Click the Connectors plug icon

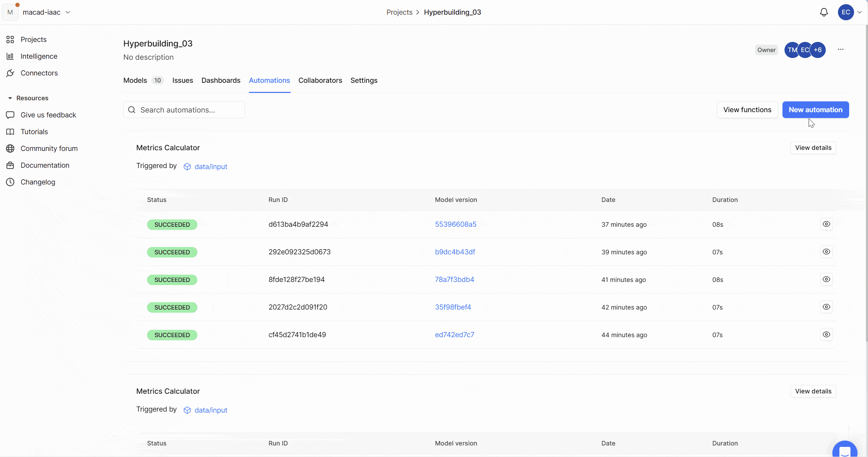(x=10, y=73)
